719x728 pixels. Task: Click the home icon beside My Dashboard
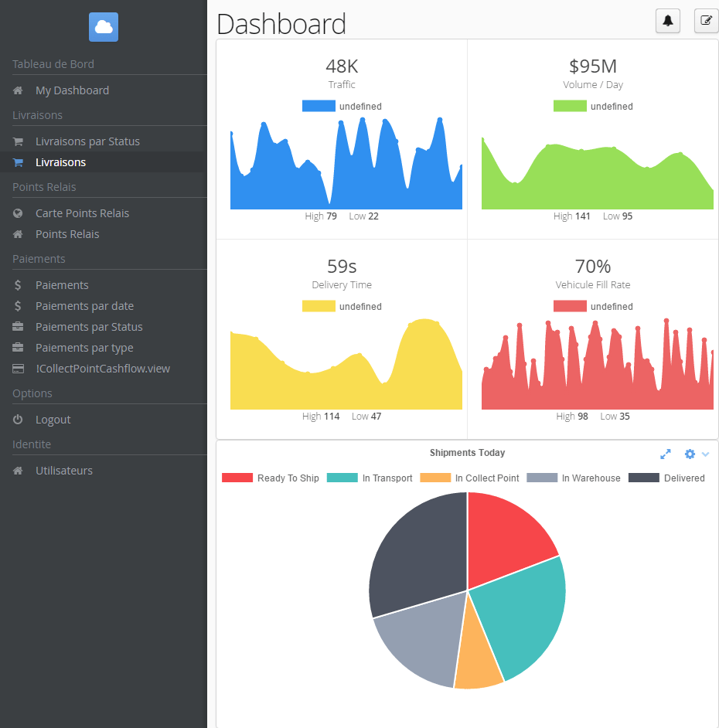pyautogui.click(x=18, y=90)
